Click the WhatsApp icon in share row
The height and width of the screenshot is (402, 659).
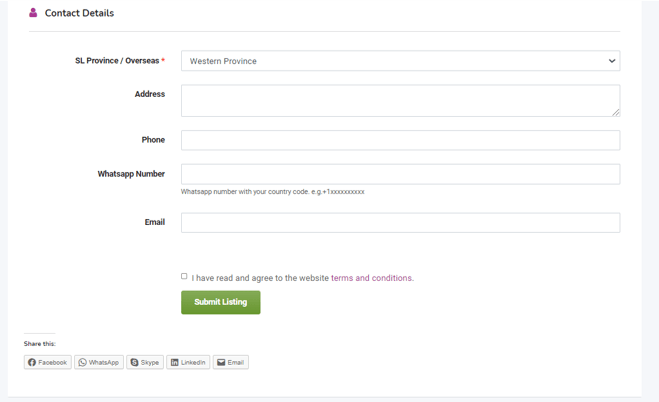tap(83, 363)
